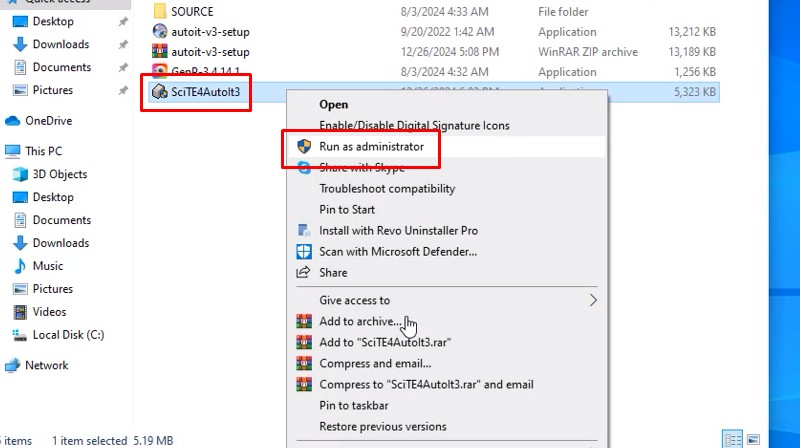This screenshot has width=800, height=448.
Task: Click the shield icon beside Run as administrator
Action: click(304, 147)
